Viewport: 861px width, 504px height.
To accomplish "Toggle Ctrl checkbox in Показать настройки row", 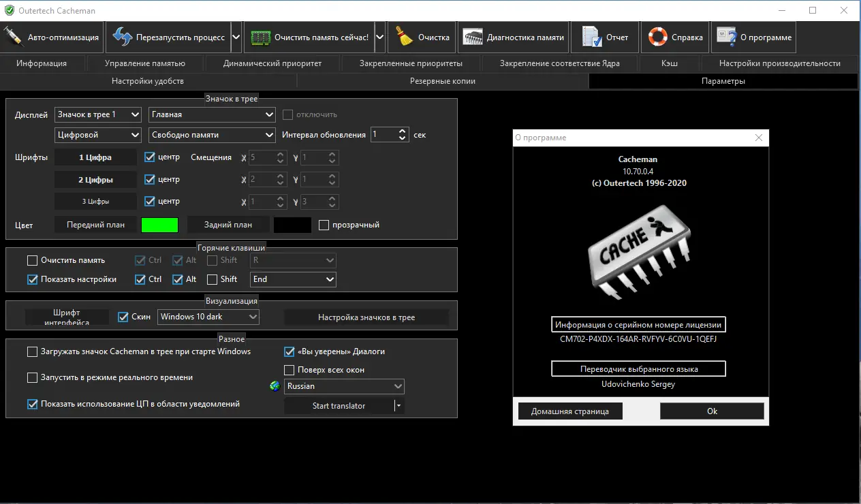I will click(140, 279).
